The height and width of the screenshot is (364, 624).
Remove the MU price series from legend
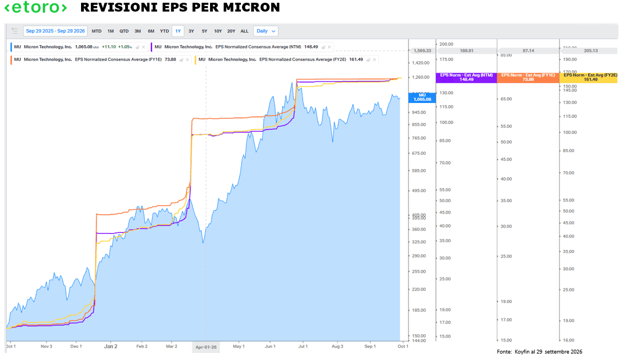tap(144, 47)
